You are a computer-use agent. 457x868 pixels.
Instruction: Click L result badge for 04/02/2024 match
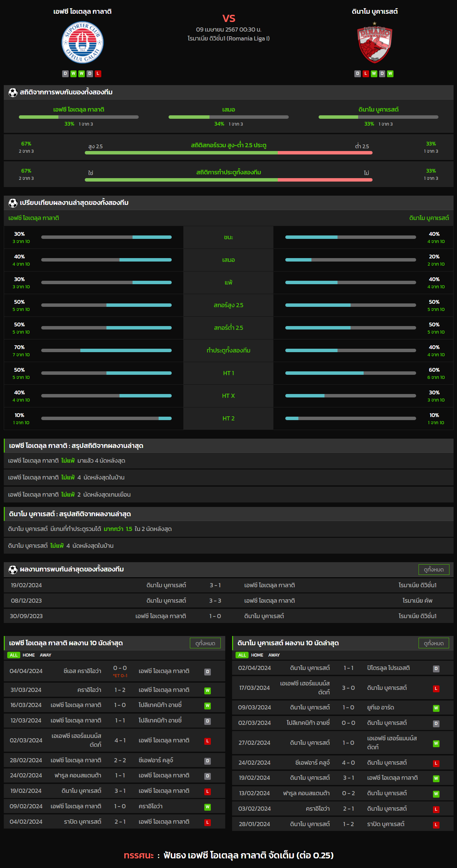207,822
